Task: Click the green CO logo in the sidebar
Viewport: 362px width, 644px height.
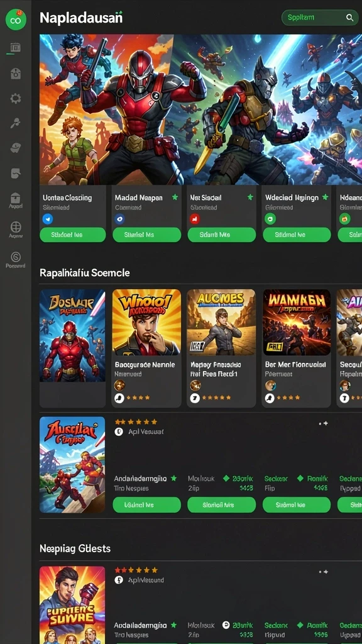Action: point(16,19)
